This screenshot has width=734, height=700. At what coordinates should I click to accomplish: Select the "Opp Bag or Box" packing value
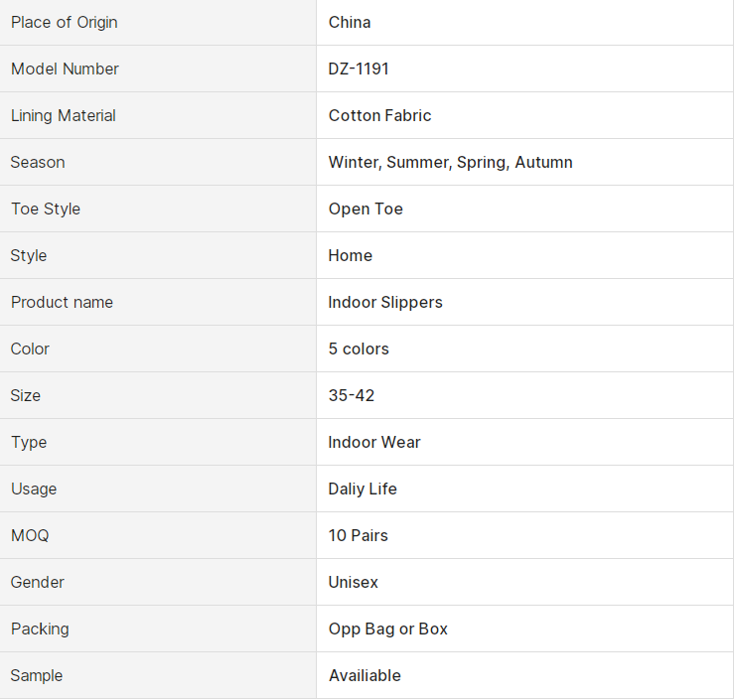(x=388, y=629)
